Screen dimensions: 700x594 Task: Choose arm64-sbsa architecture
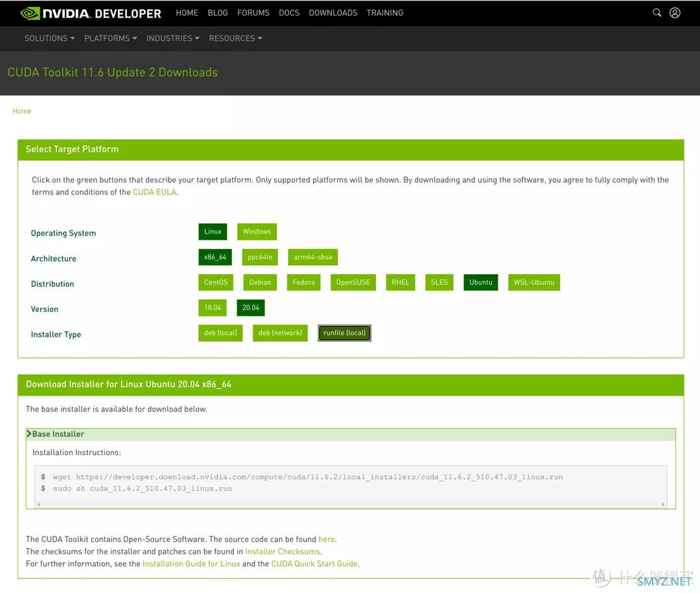pyautogui.click(x=312, y=257)
